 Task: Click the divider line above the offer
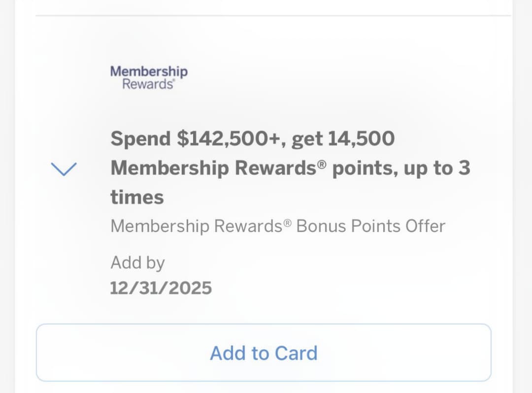pyautogui.click(x=273, y=16)
